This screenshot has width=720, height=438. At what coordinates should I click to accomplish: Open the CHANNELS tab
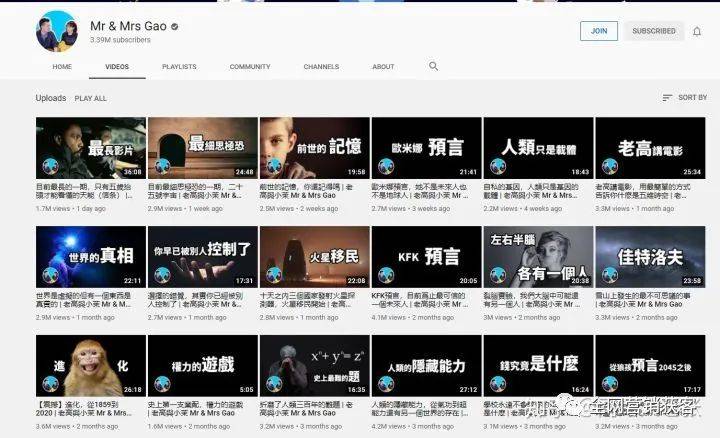[x=321, y=67]
